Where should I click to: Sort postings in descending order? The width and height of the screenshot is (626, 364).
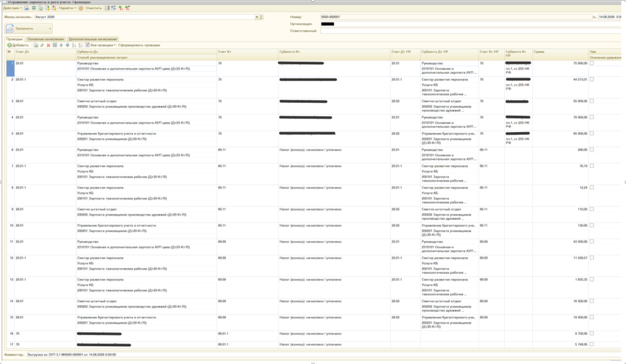(80, 45)
